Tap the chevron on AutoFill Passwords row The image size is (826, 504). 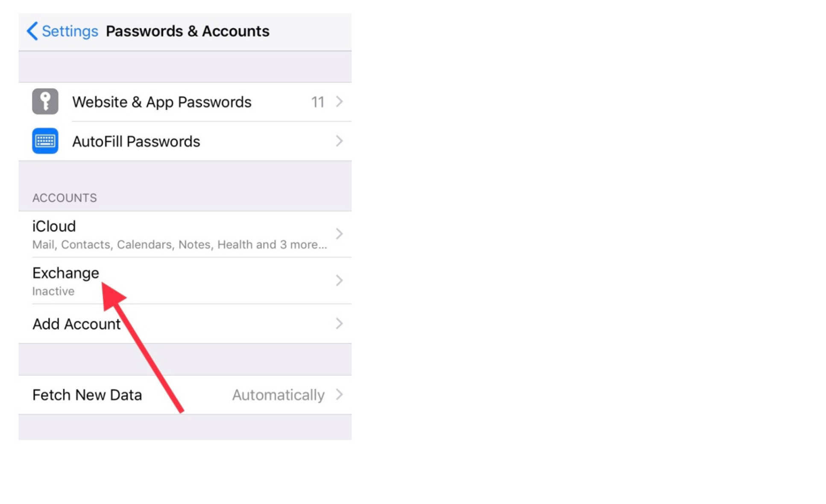[x=339, y=141]
